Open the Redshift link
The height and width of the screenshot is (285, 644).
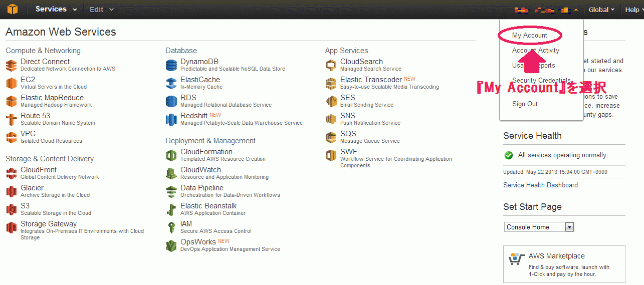click(x=194, y=116)
